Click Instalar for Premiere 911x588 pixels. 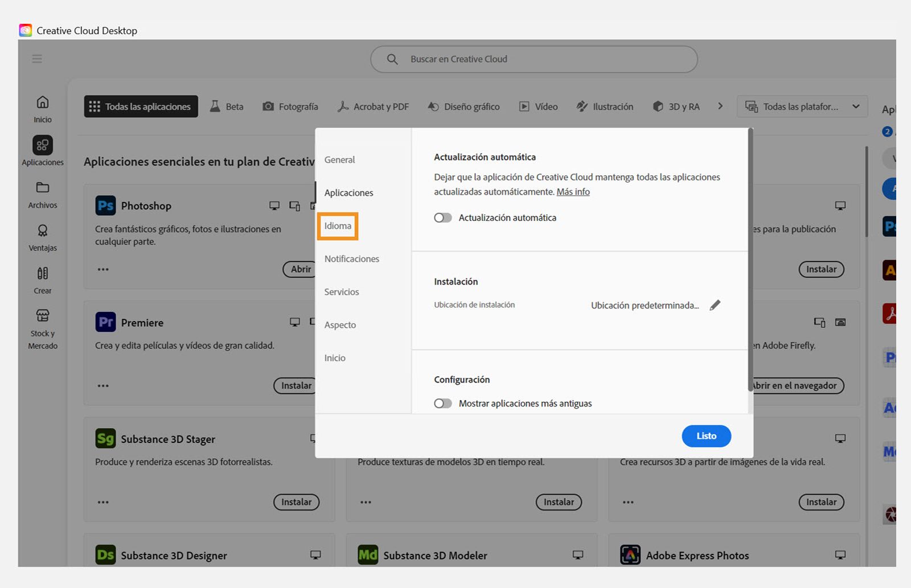294,385
